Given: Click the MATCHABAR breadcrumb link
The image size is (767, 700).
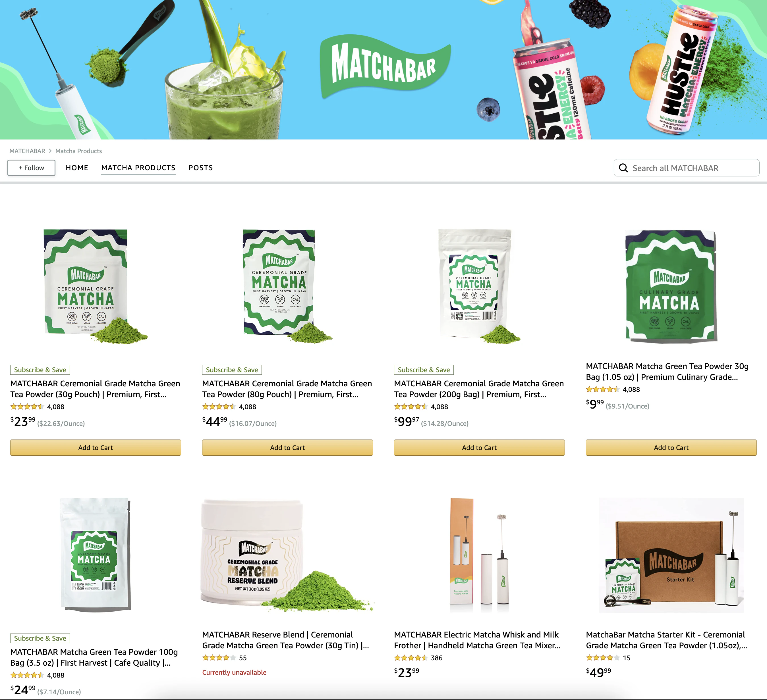Looking at the screenshot, I should point(27,151).
